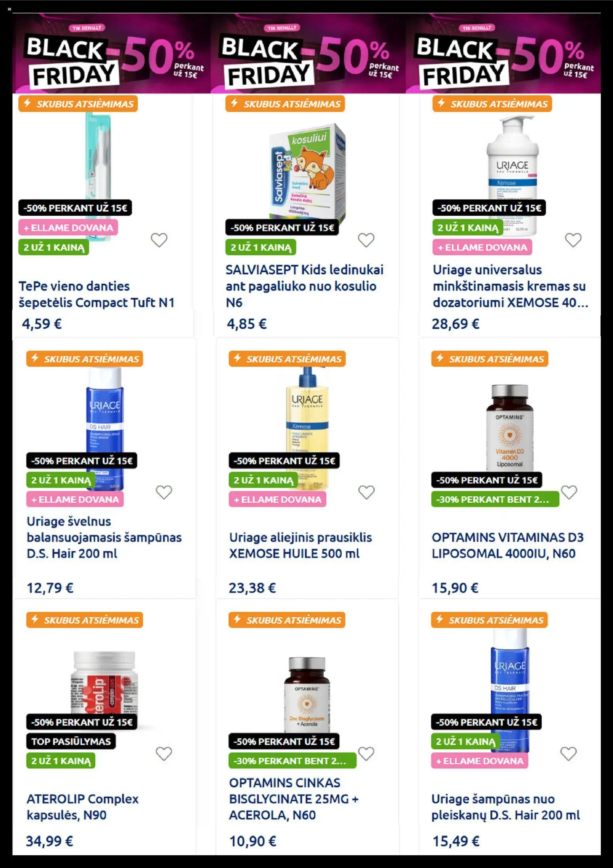613x868 pixels.
Task: Click the Salviasept Kids product image
Action: tap(307, 171)
